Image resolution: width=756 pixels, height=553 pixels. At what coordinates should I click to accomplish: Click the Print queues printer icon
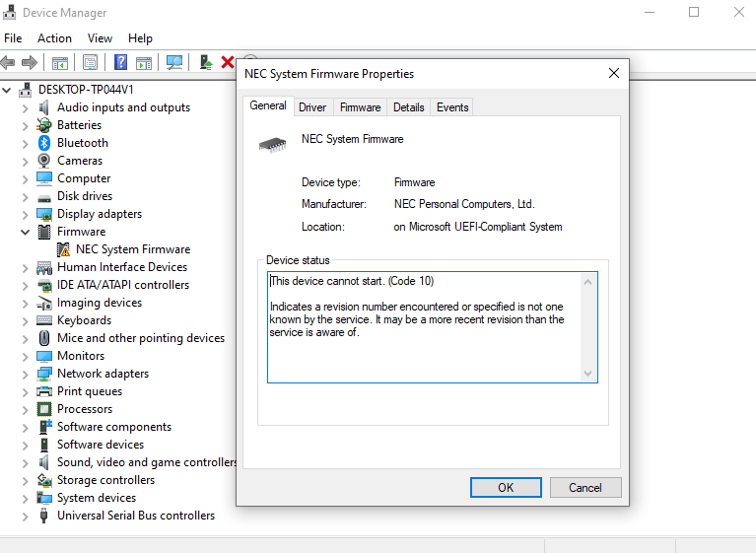pyautogui.click(x=44, y=391)
